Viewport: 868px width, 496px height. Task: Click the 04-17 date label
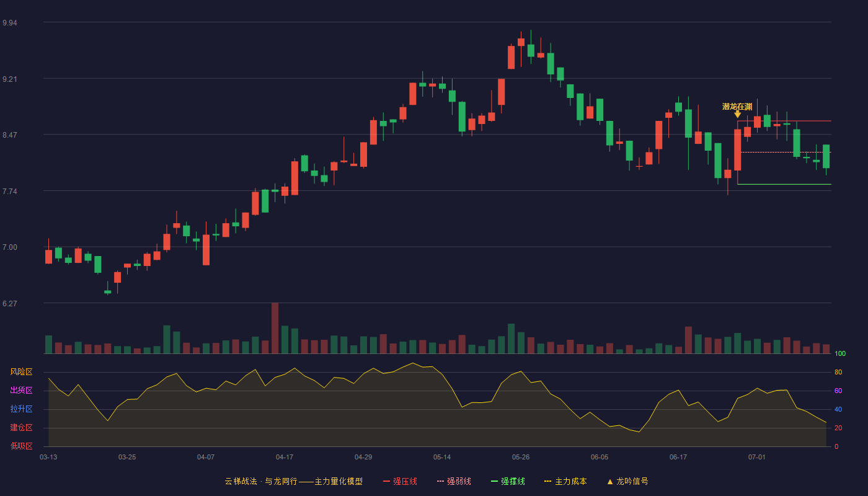click(285, 457)
